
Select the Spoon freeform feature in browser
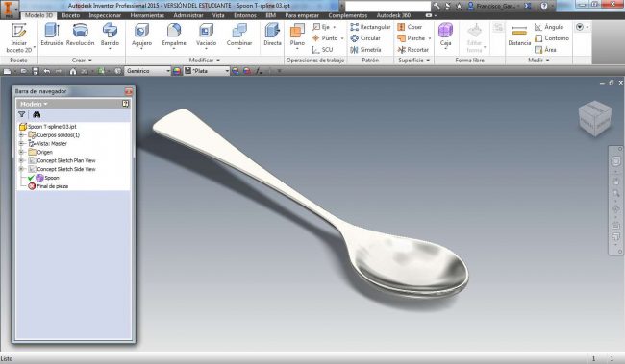pos(47,178)
